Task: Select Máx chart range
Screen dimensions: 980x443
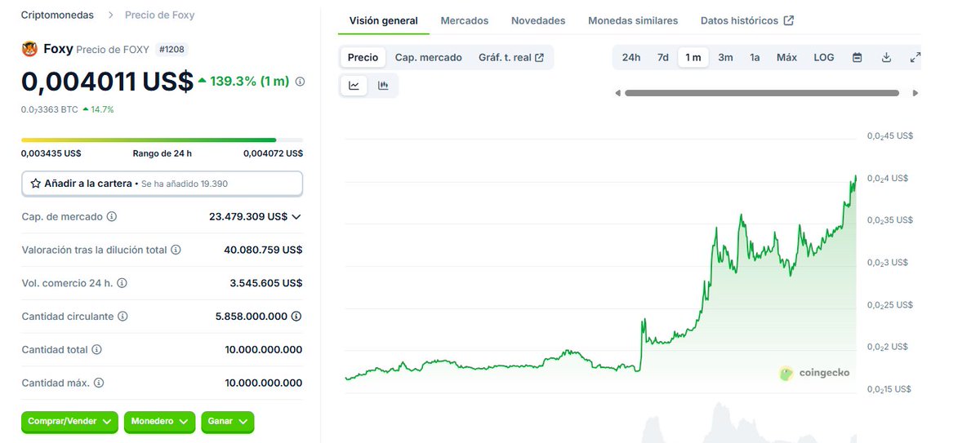Action: tap(786, 57)
